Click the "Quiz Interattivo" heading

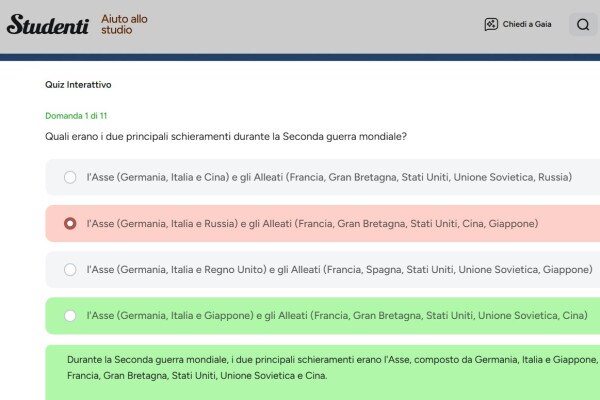(x=78, y=85)
